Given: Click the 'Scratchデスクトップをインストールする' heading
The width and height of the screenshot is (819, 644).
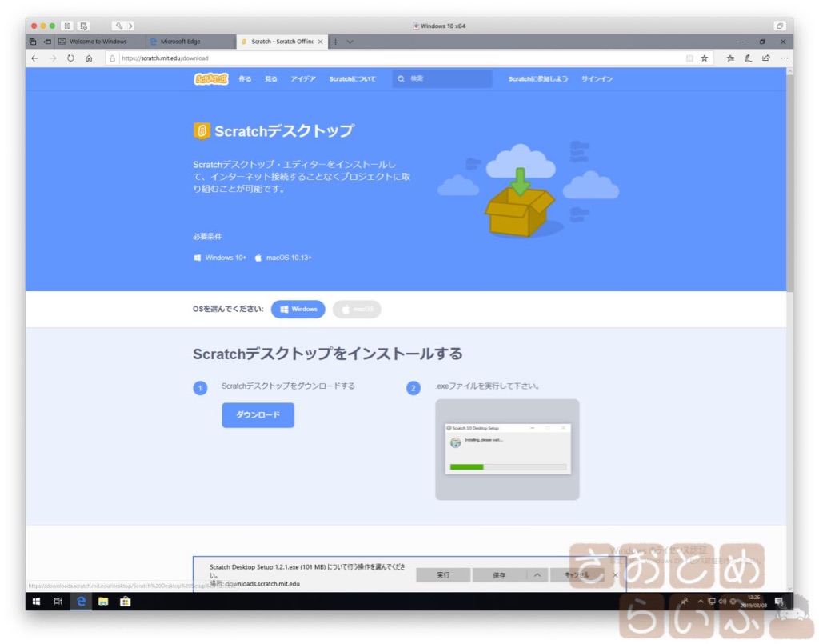Looking at the screenshot, I should pos(327,354).
